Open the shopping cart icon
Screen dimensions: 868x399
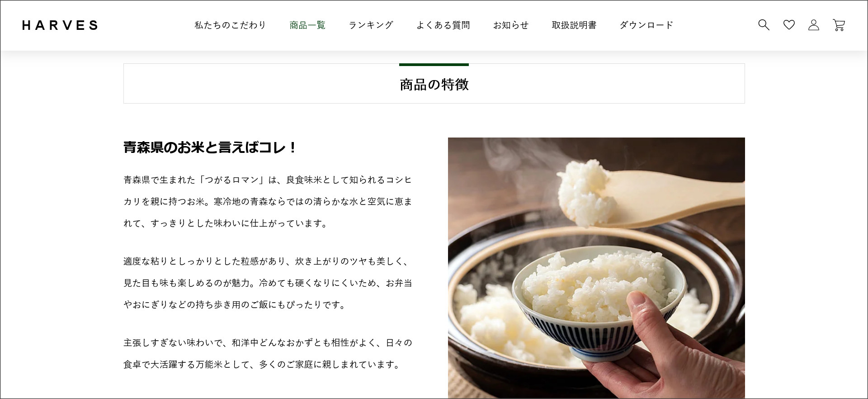(839, 25)
